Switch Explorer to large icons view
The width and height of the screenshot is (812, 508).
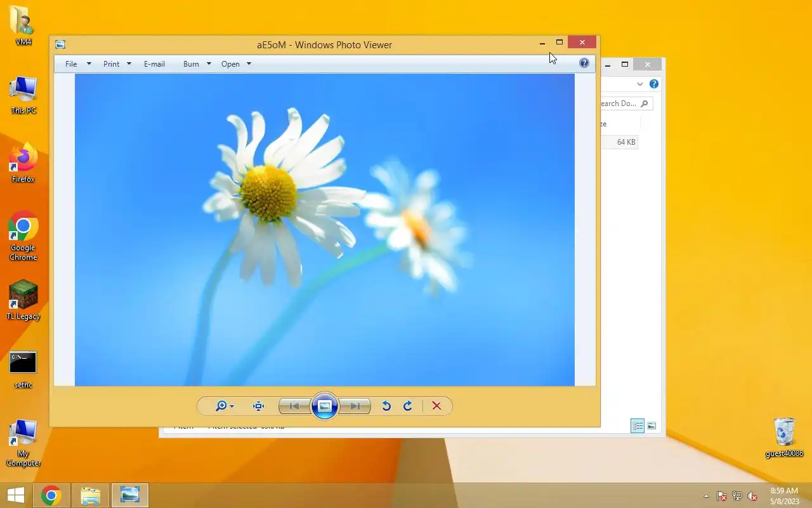(x=652, y=425)
